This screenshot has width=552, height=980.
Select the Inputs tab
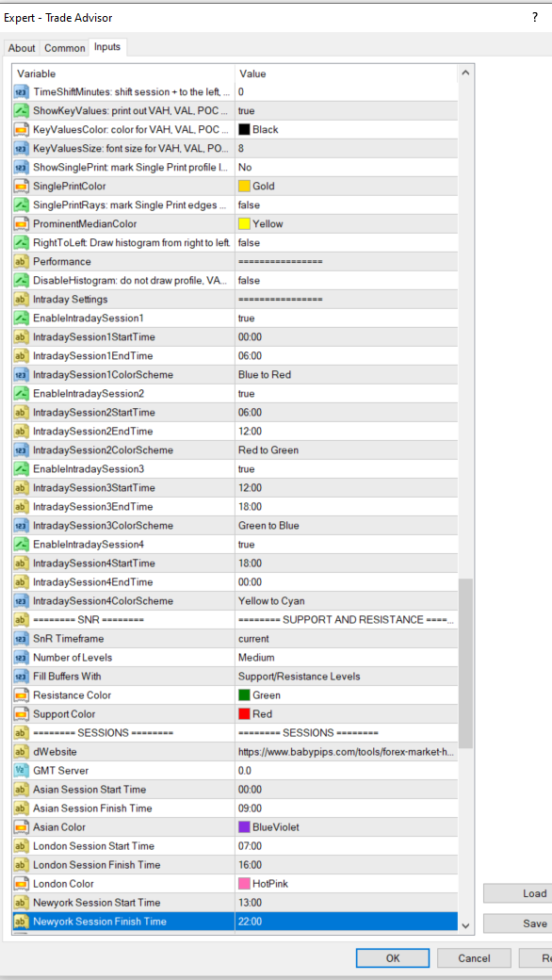(x=107, y=47)
